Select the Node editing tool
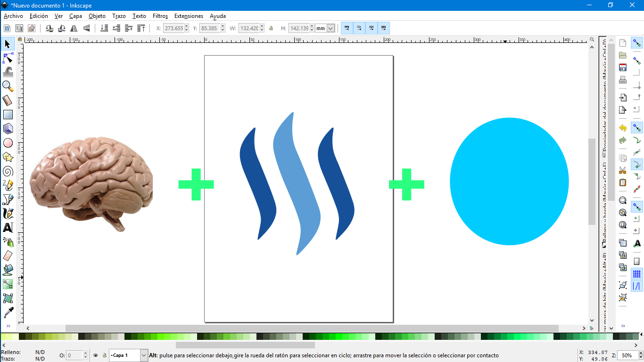Image resolution: width=644 pixels, height=362 pixels. pyautogui.click(x=8, y=58)
